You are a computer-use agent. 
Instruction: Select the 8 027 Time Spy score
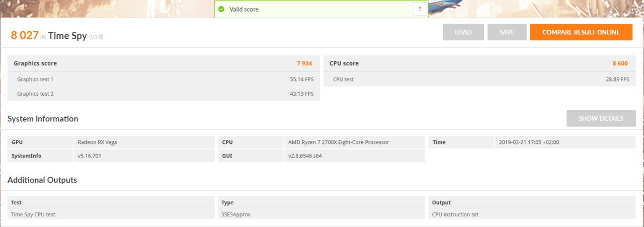[x=25, y=35]
